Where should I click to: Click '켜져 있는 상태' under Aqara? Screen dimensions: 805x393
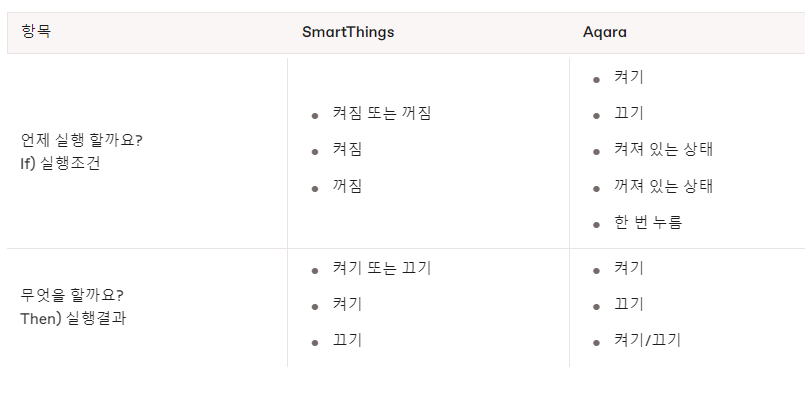coord(663,149)
